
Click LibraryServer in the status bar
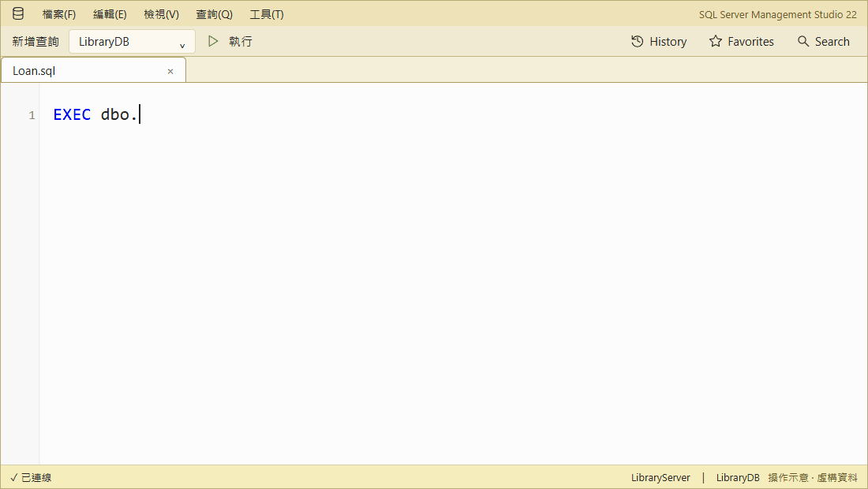pyautogui.click(x=660, y=477)
